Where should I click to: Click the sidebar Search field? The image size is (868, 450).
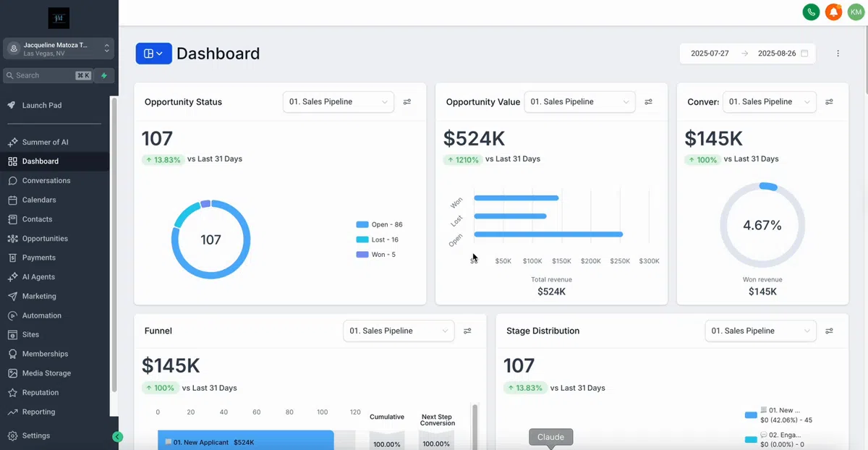pos(48,75)
